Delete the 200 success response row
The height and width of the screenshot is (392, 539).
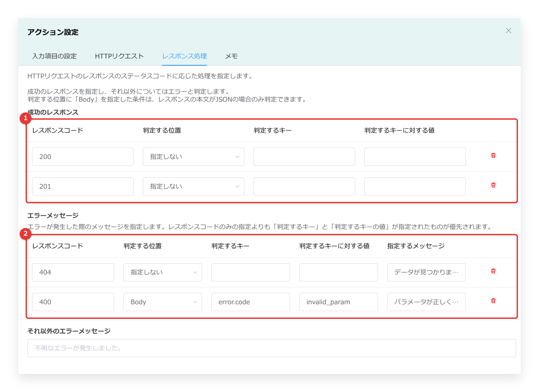tap(493, 156)
